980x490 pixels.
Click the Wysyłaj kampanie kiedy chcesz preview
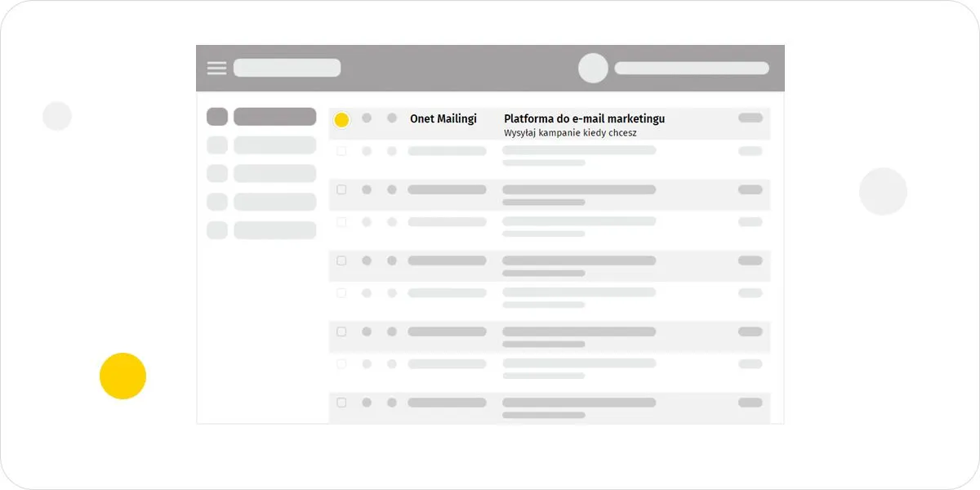(570, 132)
